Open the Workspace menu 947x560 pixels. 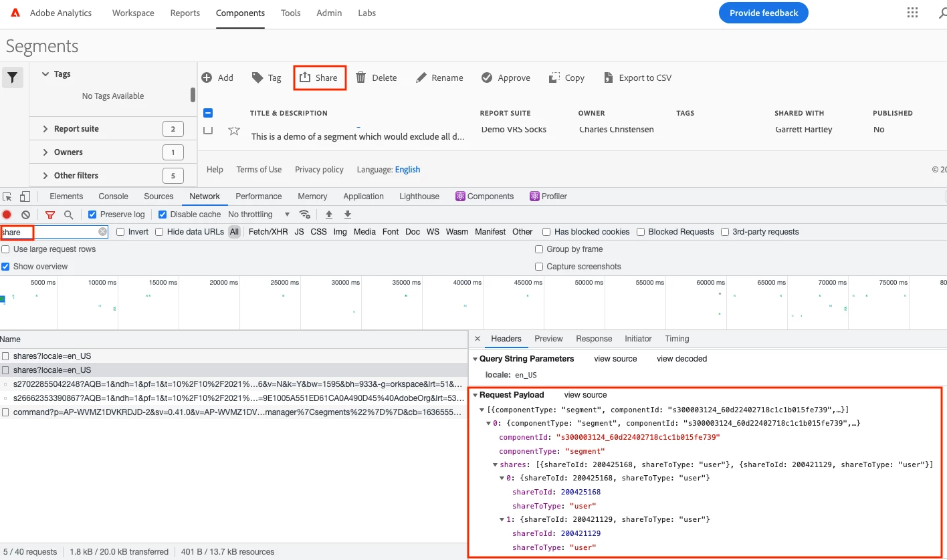tap(133, 13)
